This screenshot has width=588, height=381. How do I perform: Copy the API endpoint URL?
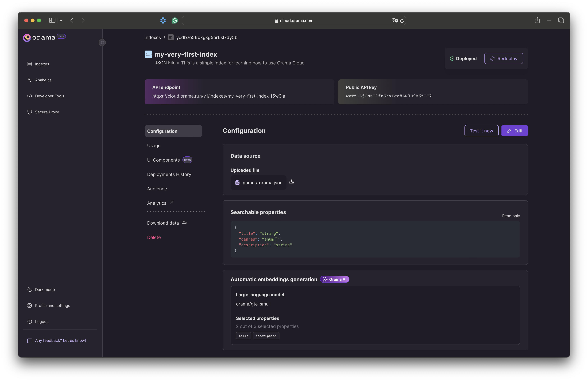pos(219,96)
